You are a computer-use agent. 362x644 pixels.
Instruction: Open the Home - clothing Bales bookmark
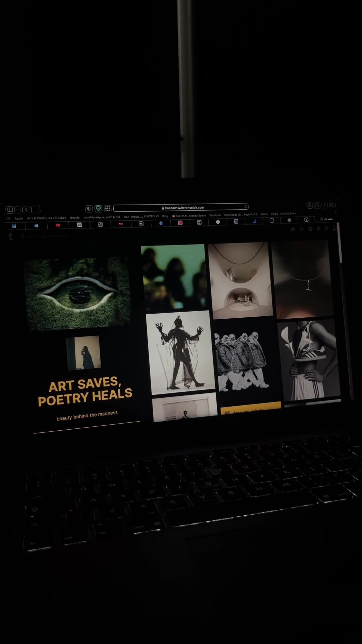point(284,214)
